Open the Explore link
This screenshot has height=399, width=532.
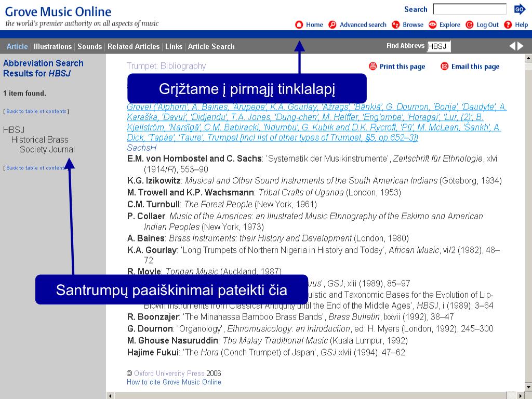pos(450,25)
